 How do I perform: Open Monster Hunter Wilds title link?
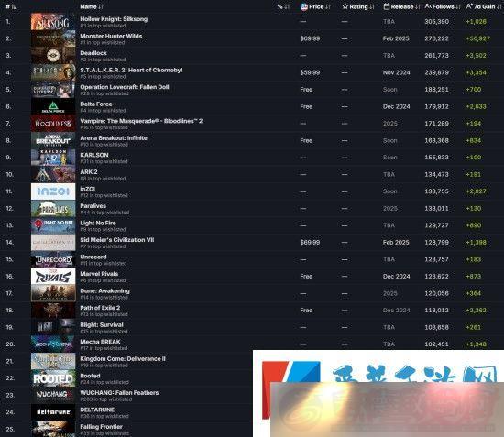tap(111, 36)
